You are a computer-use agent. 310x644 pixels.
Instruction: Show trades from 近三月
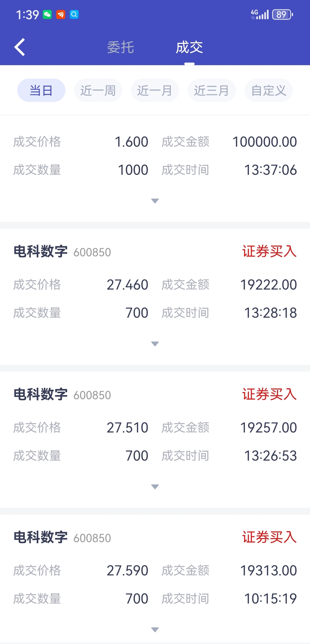coord(212,90)
